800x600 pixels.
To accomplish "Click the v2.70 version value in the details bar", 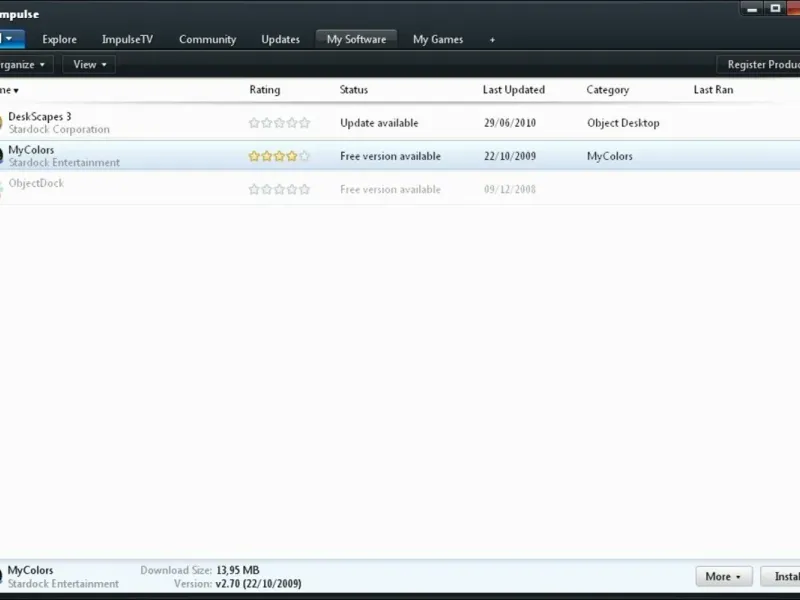I will (258, 583).
